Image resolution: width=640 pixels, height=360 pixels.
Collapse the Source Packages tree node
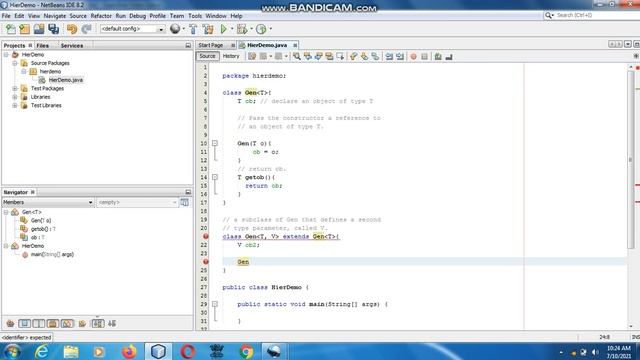tap(15, 63)
